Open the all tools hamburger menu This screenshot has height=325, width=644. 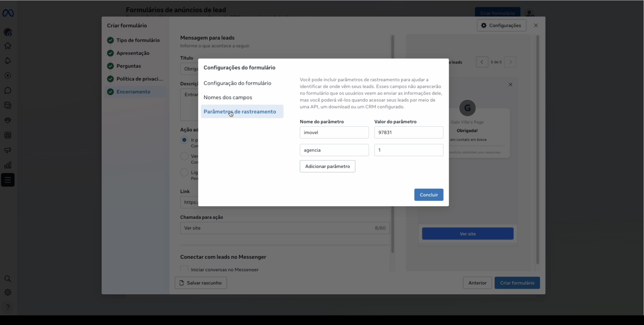[x=8, y=180]
